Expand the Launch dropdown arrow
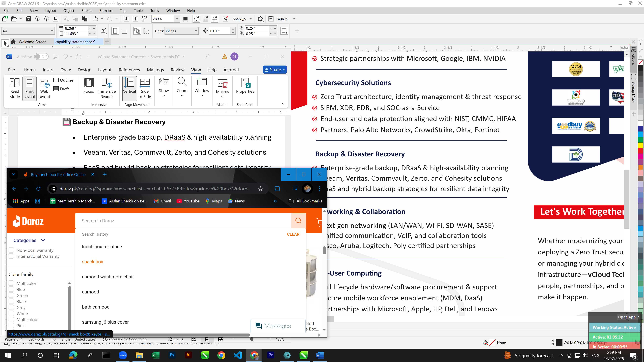 click(x=294, y=19)
